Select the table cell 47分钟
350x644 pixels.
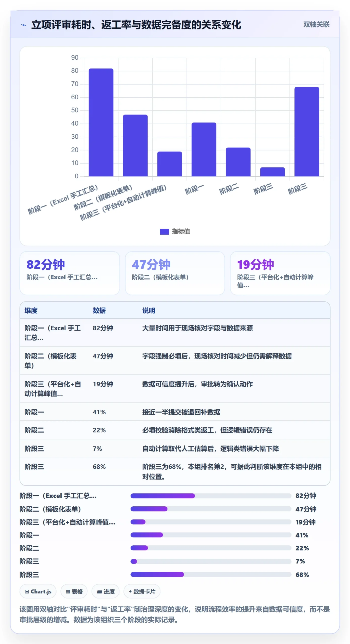pos(103,356)
